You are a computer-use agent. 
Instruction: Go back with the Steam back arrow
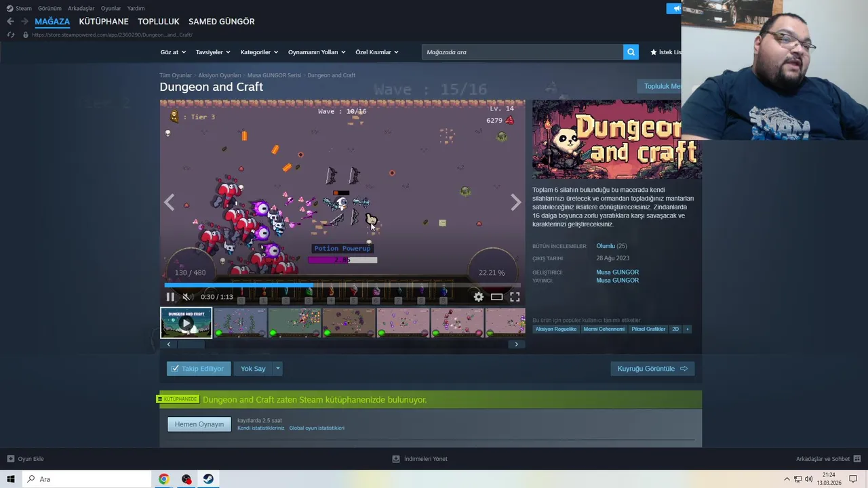(x=10, y=22)
